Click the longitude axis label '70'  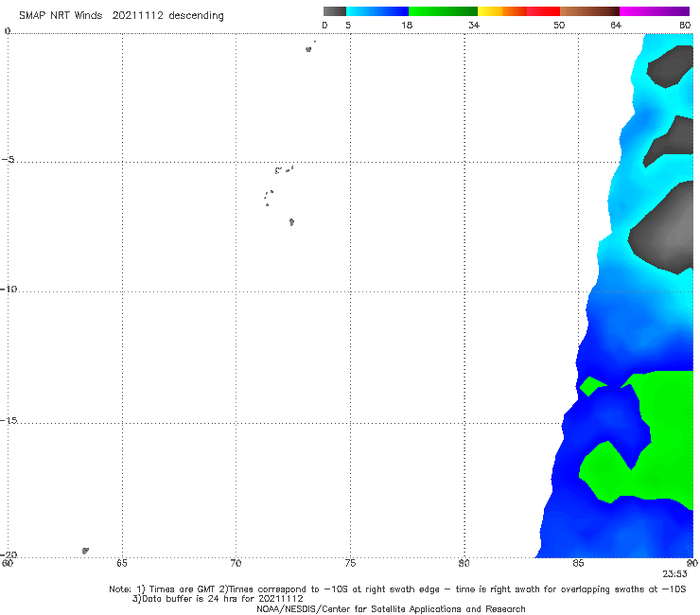click(x=236, y=563)
